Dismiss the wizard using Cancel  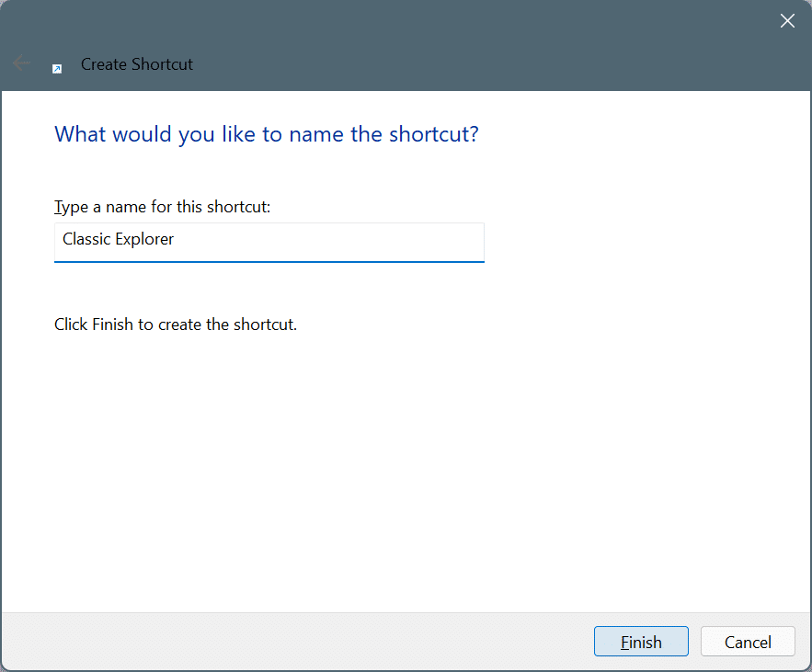click(748, 641)
